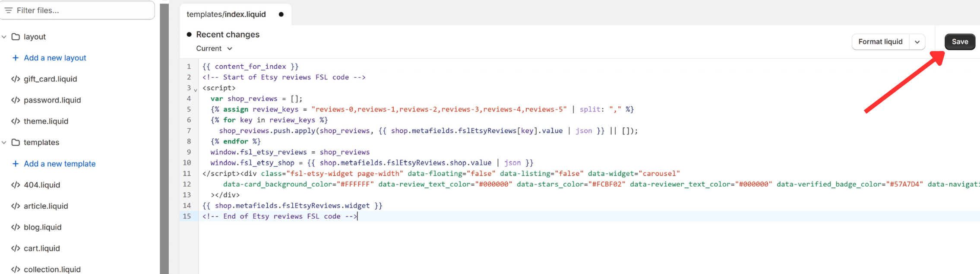Click the unsaved dot on index.liquid tab

[x=281, y=14]
